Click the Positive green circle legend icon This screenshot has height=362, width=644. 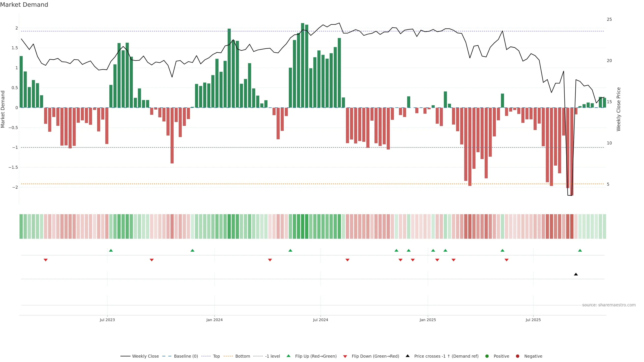click(487, 356)
